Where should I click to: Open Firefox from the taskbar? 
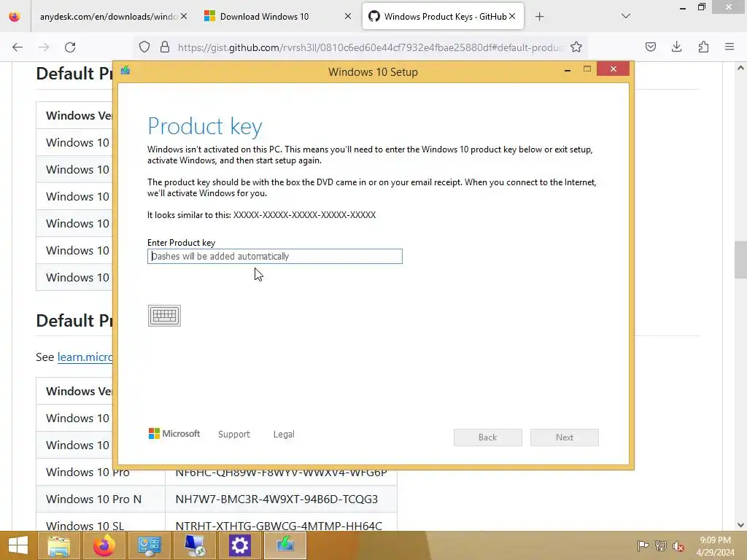coord(104,545)
